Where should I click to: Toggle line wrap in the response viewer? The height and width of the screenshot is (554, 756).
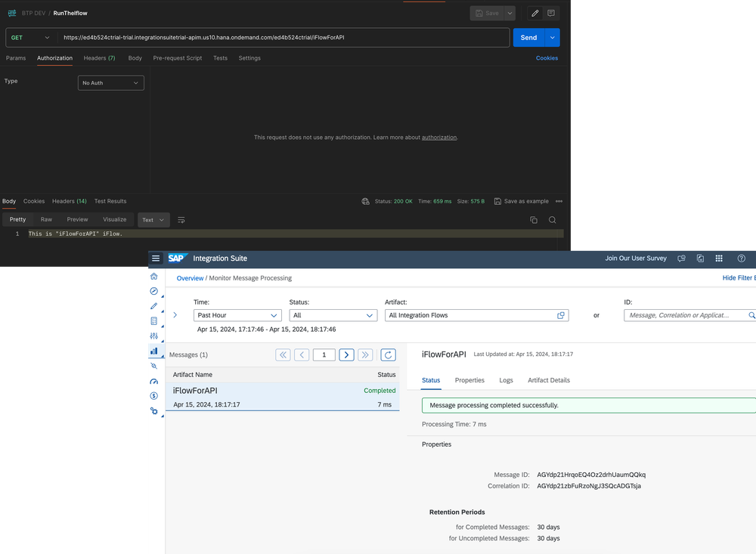point(181,219)
